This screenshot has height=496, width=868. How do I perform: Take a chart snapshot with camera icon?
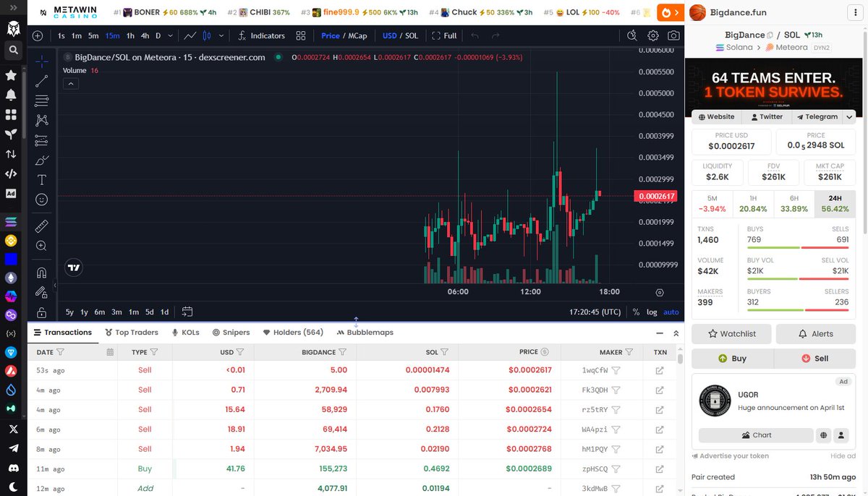coord(673,35)
